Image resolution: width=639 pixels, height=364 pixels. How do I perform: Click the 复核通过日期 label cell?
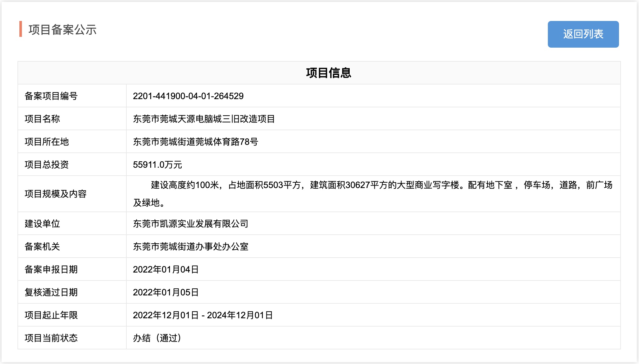point(72,292)
